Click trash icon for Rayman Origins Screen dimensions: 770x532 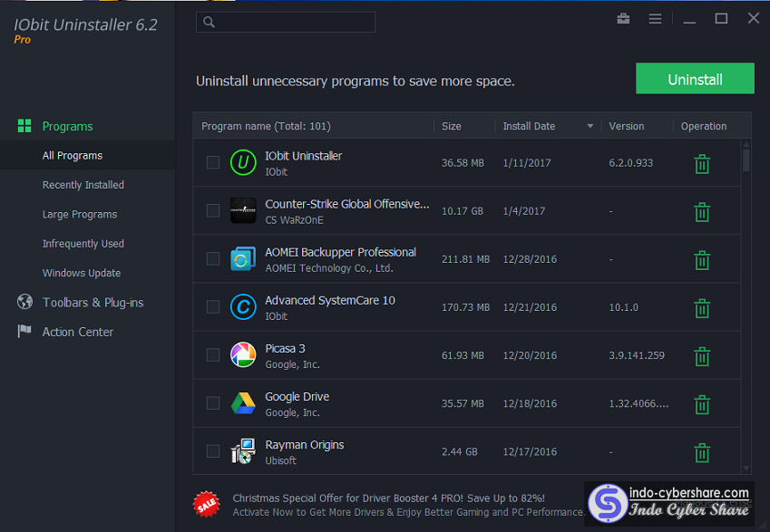coord(702,452)
